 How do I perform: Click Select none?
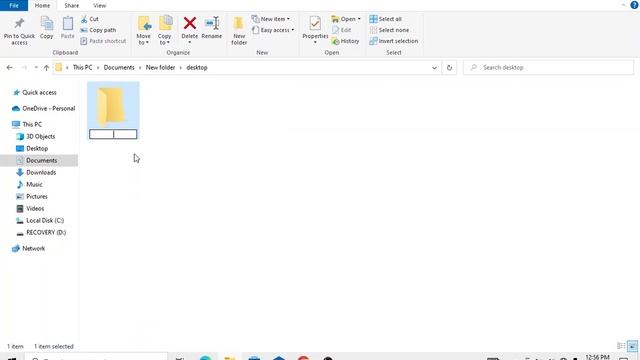pos(389,30)
